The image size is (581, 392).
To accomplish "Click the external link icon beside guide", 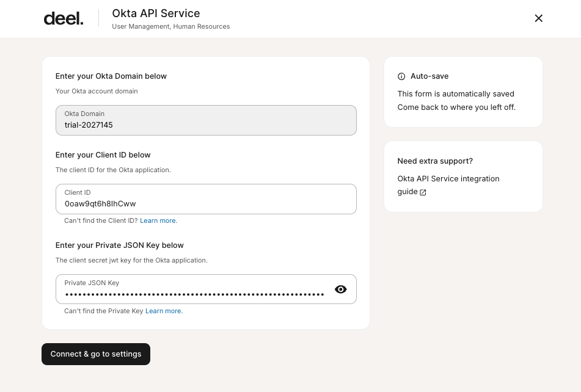I will coord(423,192).
